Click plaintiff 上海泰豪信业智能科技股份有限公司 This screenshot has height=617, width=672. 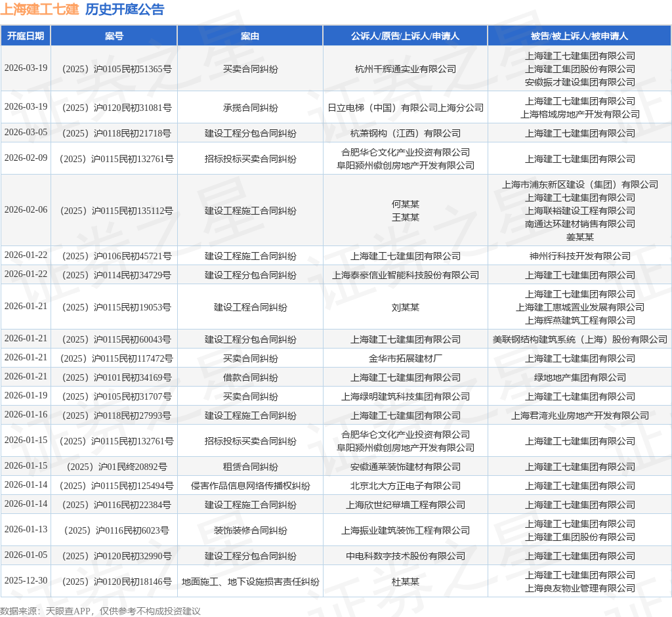pos(406,275)
